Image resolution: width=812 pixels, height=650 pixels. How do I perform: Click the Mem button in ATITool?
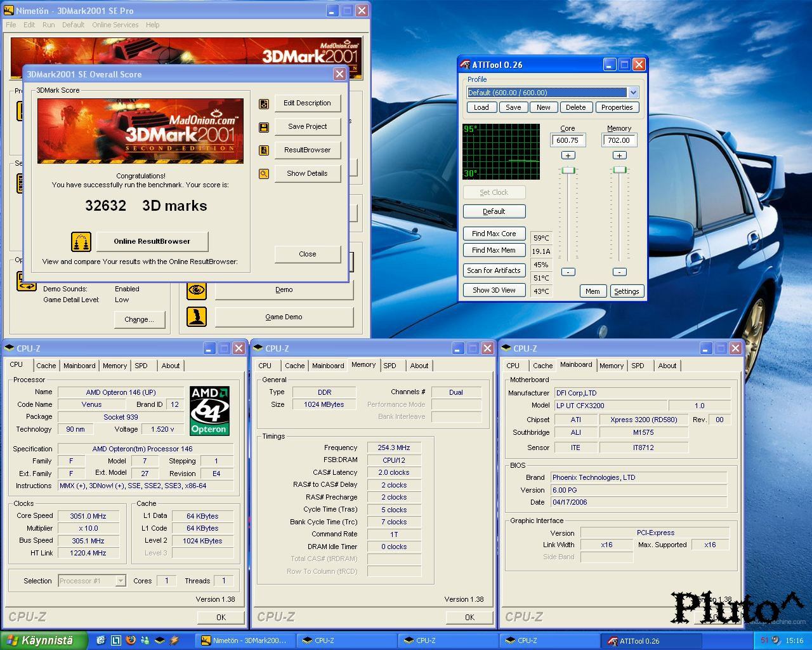point(593,291)
